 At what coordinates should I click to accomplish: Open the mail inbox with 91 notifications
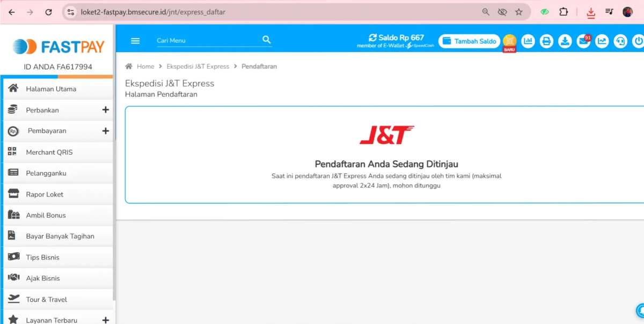point(583,41)
